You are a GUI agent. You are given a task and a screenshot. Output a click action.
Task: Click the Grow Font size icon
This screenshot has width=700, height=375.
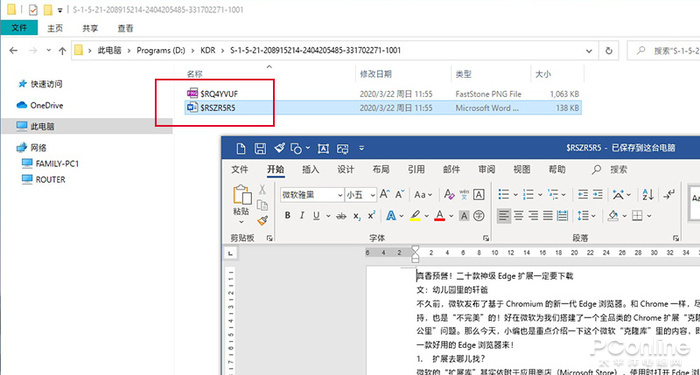pos(384,195)
